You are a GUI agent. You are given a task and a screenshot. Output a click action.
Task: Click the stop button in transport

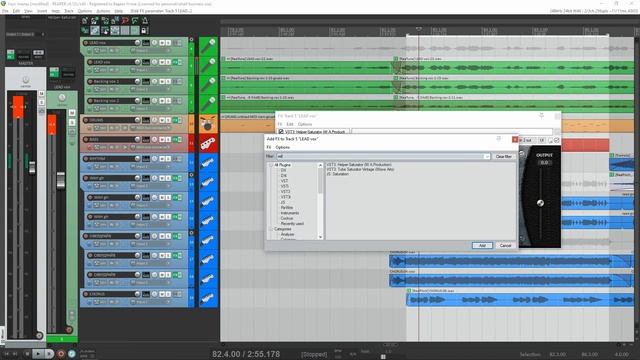click(x=27, y=354)
